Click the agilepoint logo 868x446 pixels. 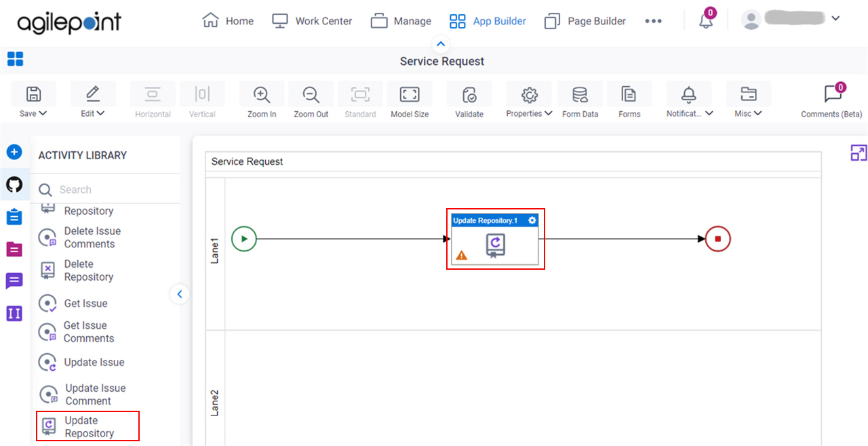click(68, 22)
